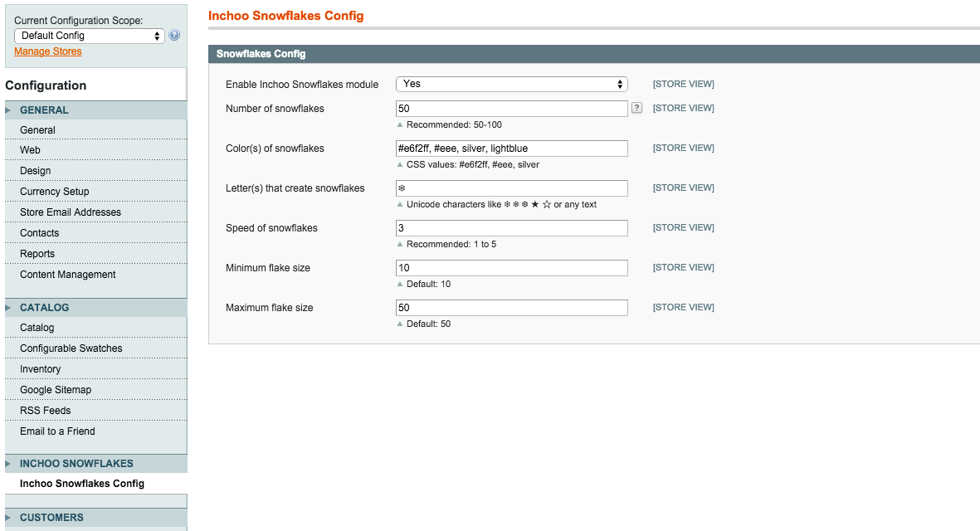This screenshot has width=980, height=531.
Task: Open Currency Setup configuration page
Action: coord(55,191)
